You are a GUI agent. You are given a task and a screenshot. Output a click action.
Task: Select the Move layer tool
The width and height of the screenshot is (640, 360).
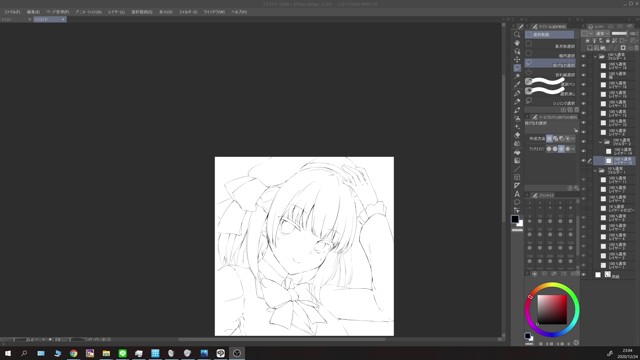517,60
